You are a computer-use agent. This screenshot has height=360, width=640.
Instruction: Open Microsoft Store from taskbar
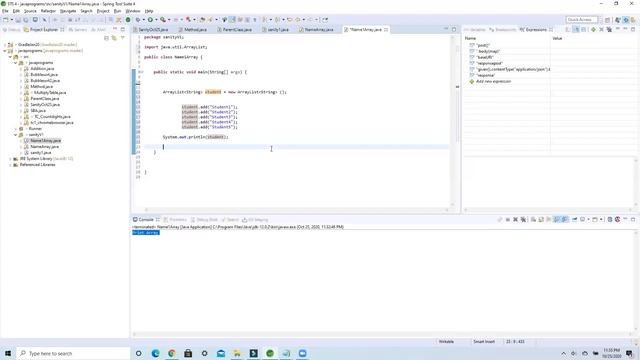click(x=188, y=353)
